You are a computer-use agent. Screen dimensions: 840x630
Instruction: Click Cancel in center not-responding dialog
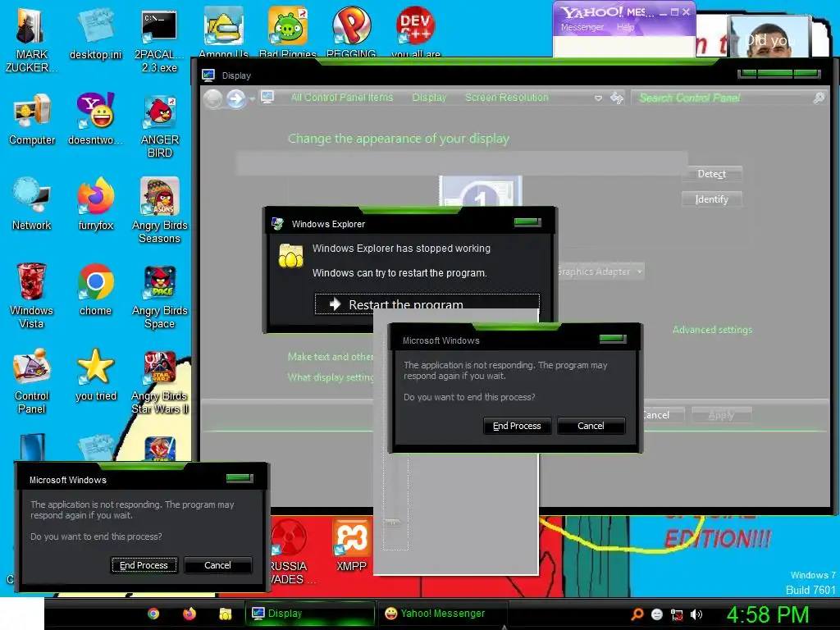pyautogui.click(x=591, y=426)
